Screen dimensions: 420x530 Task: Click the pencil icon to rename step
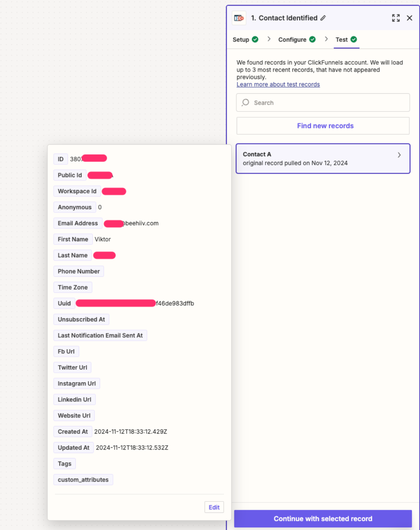[x=323, y=18]
